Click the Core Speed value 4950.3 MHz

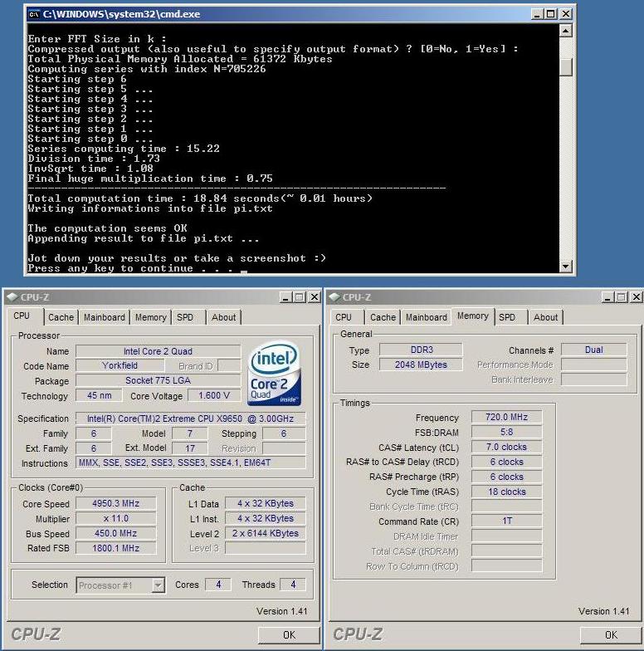(116, 503)
